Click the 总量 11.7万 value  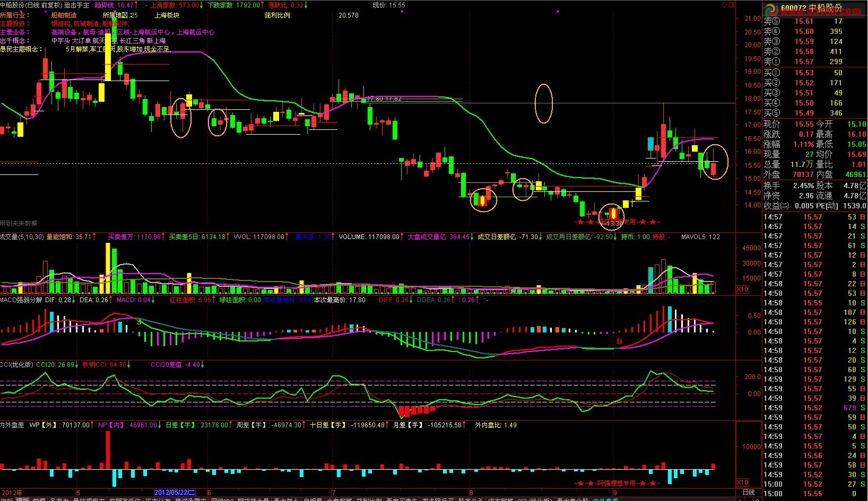pyautogui.click(x=802, y=164)
